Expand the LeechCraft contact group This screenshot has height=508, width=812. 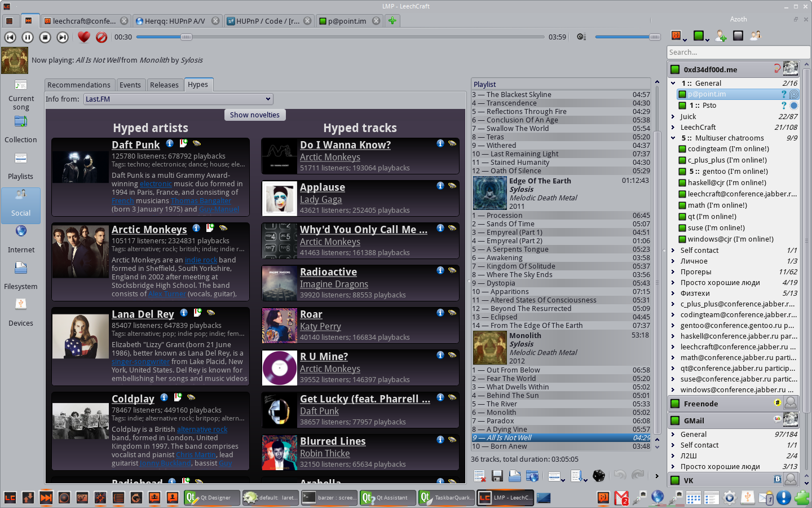click(673, 128)
